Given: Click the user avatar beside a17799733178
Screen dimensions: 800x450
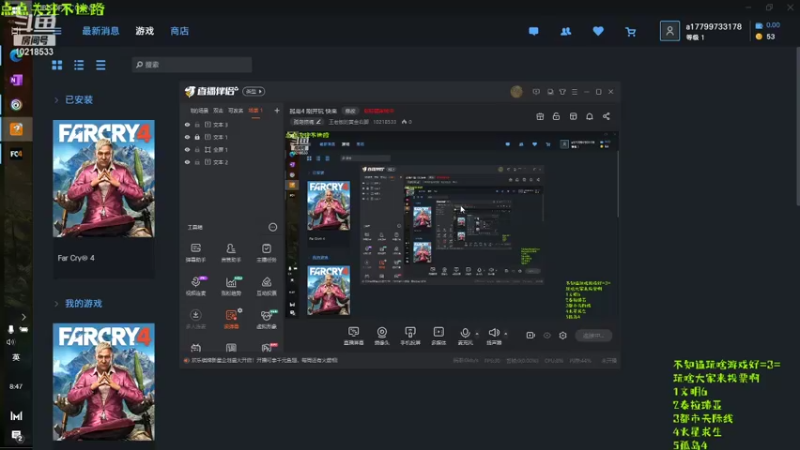Looking at the screenshot, I should (669, 31).
